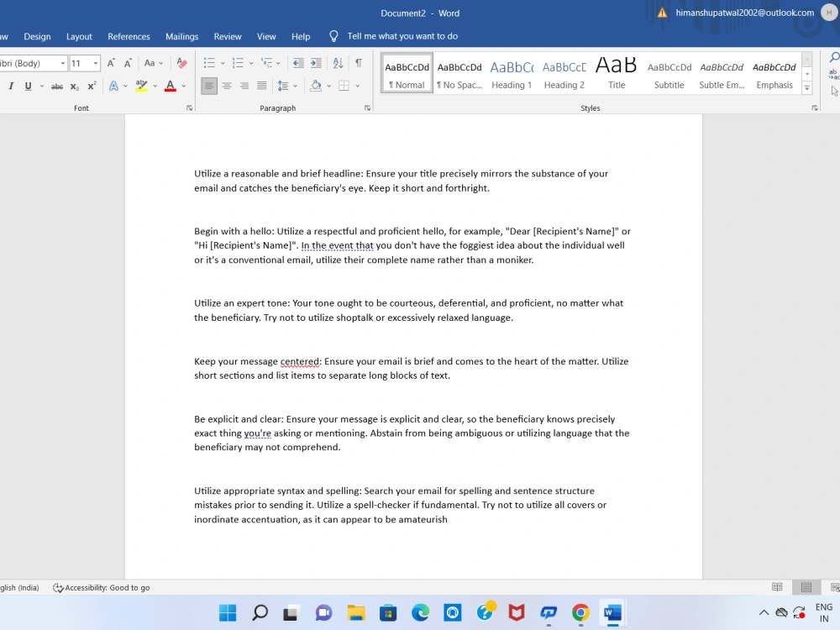840x630 pixels.
Task: Apply the Heading 1 style
Action: point(512,74)
